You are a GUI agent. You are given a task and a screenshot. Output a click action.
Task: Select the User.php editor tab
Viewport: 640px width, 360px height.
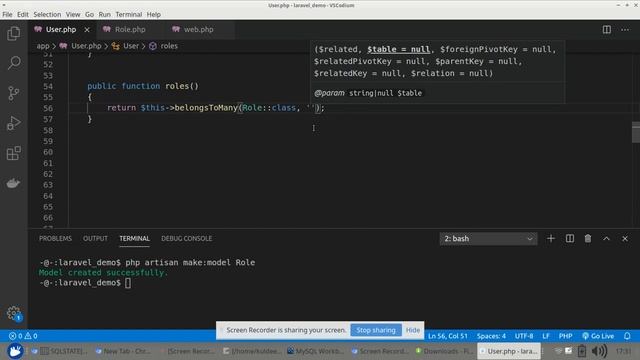(61, 29)
